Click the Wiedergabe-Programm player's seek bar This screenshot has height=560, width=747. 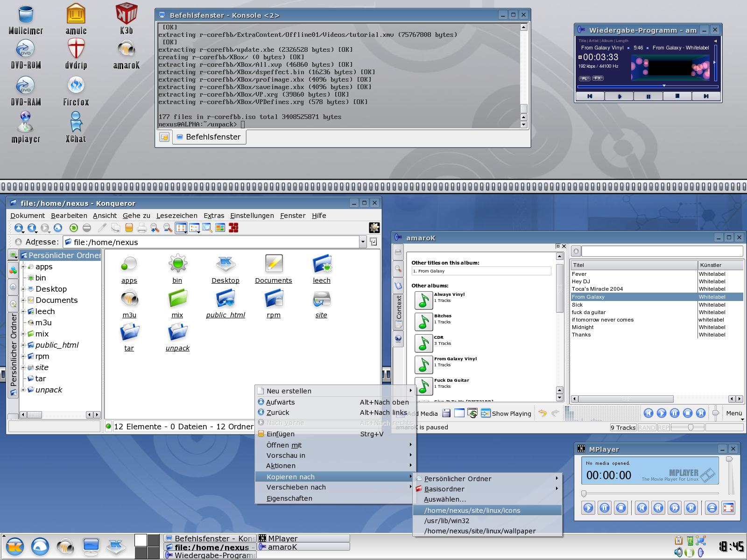click(x=648, y=86)
